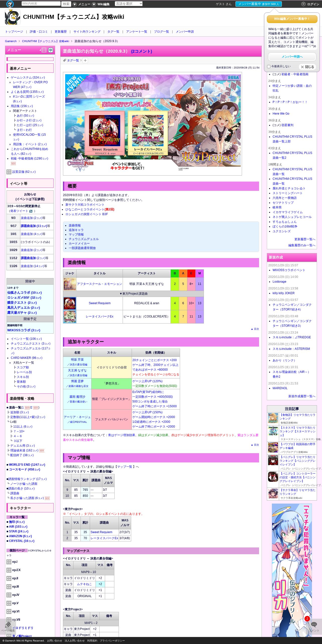
Task: Tick the 今後表示しない checkbox
Action: click(269, 67)
